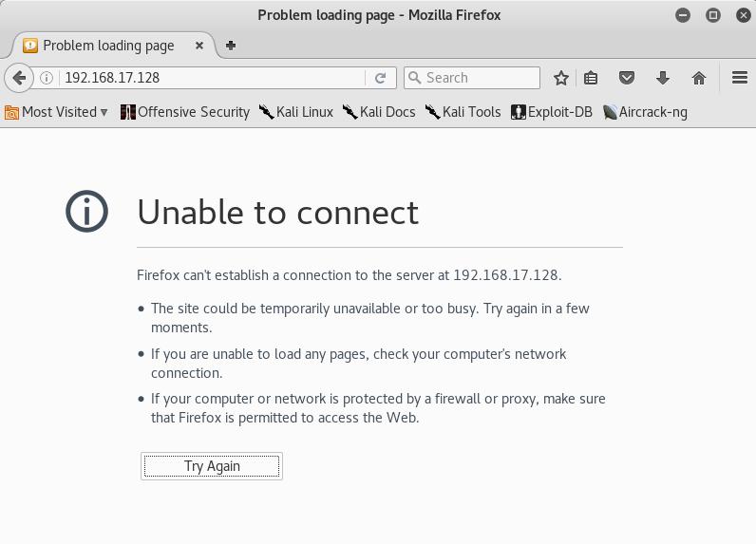Click the back arrow navigation button
This screenshot has height=544, width=756.
click(19, 78)
